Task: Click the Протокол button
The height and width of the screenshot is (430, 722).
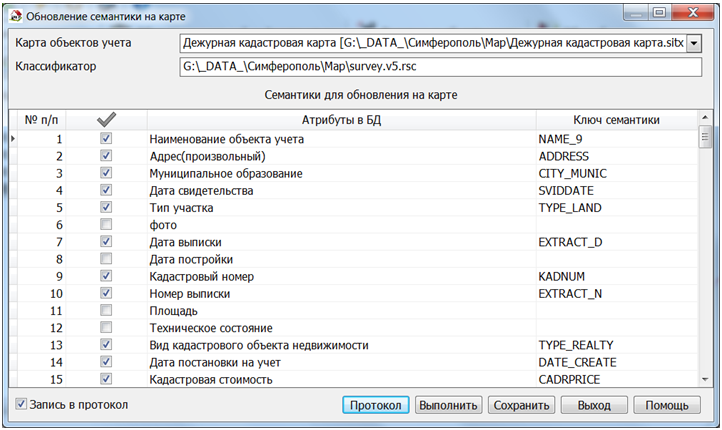Action: (376, 405)
